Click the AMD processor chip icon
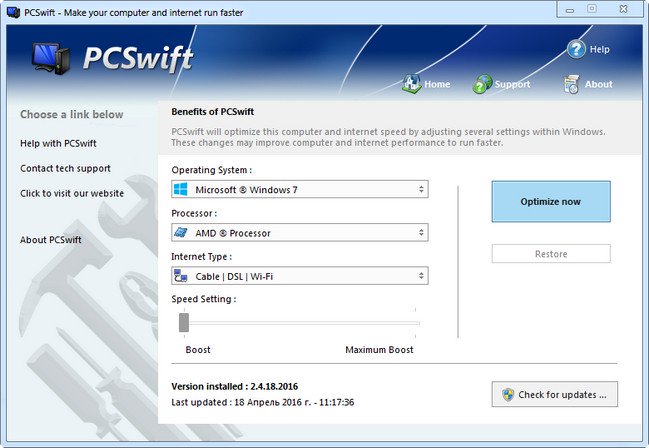649x448 pixels. click(x=180, y=232)
